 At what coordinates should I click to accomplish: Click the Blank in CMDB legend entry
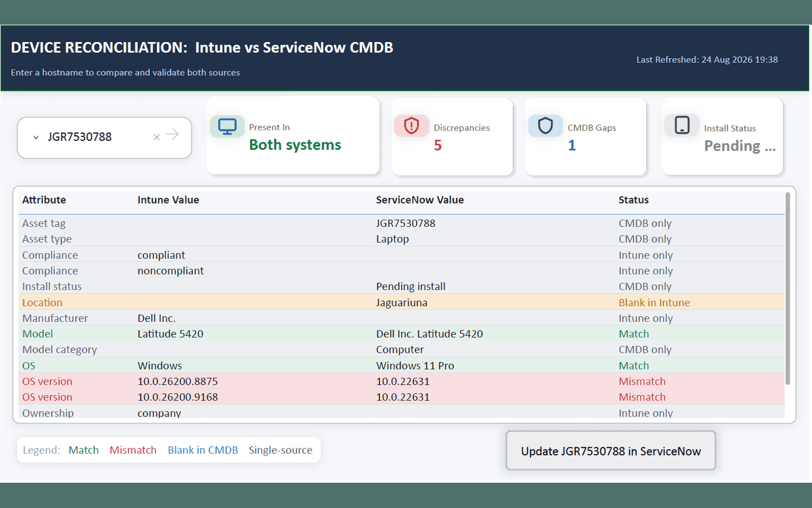click(203, 450)
